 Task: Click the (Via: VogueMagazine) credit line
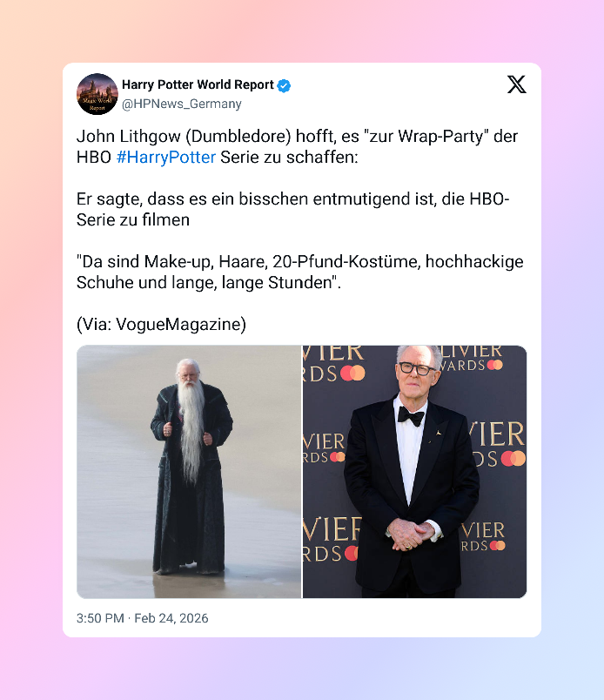tap(161, 325)
